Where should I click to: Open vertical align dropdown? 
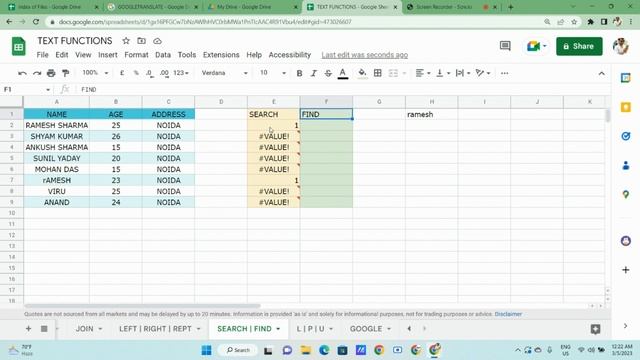pos(443,73)
